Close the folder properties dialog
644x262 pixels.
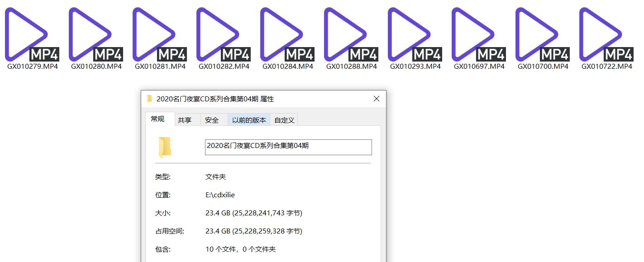pos(376,99)
